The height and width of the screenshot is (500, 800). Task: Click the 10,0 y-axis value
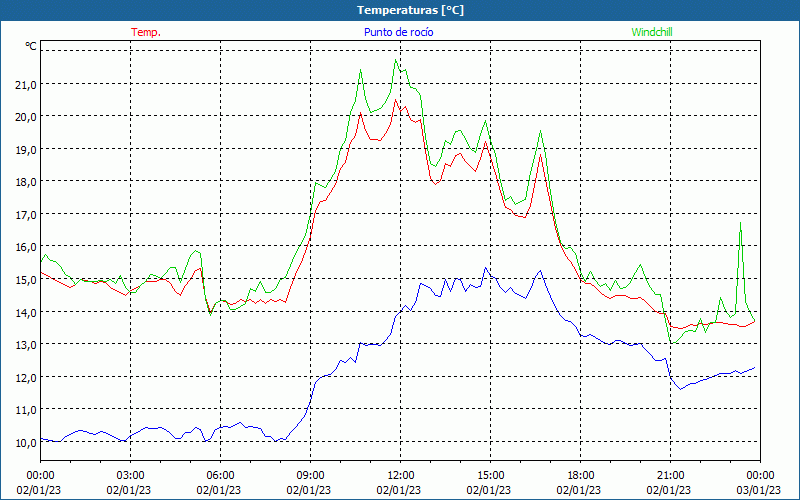[x=26, y=442]
